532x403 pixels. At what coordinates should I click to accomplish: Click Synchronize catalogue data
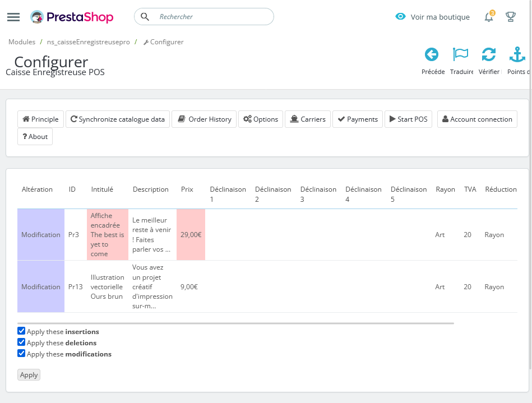click(117, 119)
